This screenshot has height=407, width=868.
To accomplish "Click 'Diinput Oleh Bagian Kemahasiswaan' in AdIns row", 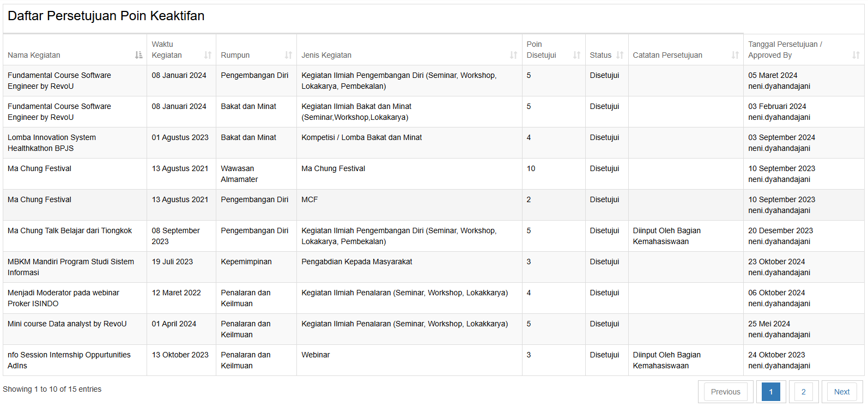I will coord(667,360).
